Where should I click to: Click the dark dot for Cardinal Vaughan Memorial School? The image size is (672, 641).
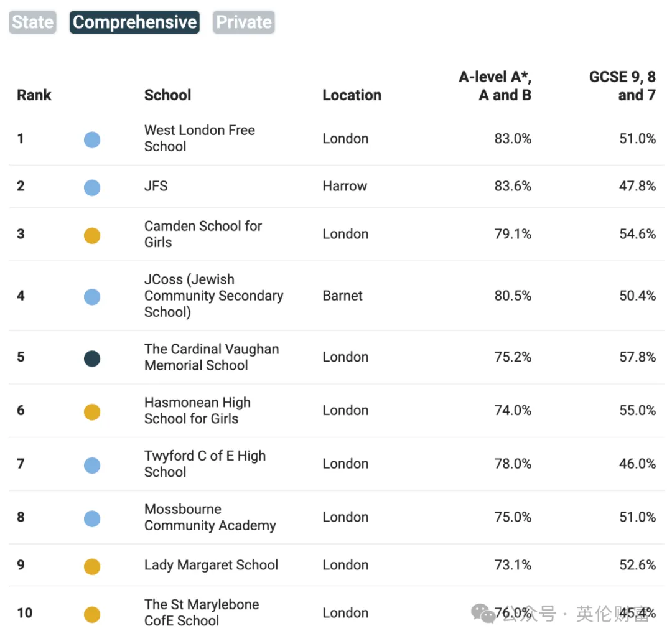[92, 358]
